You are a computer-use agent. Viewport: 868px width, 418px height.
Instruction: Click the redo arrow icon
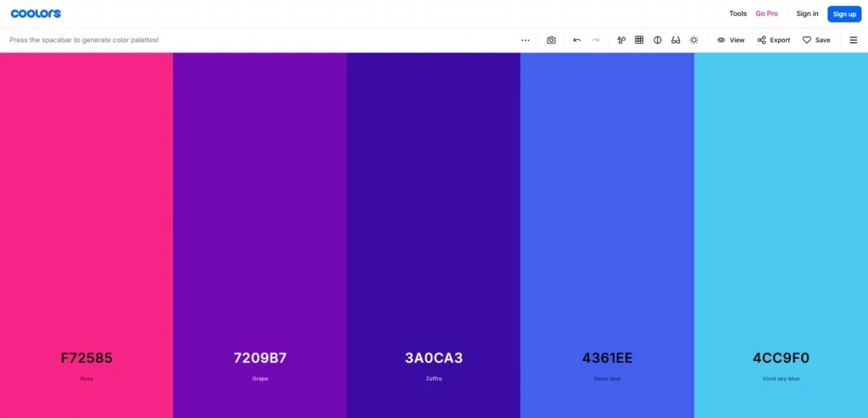click(596, 40)
